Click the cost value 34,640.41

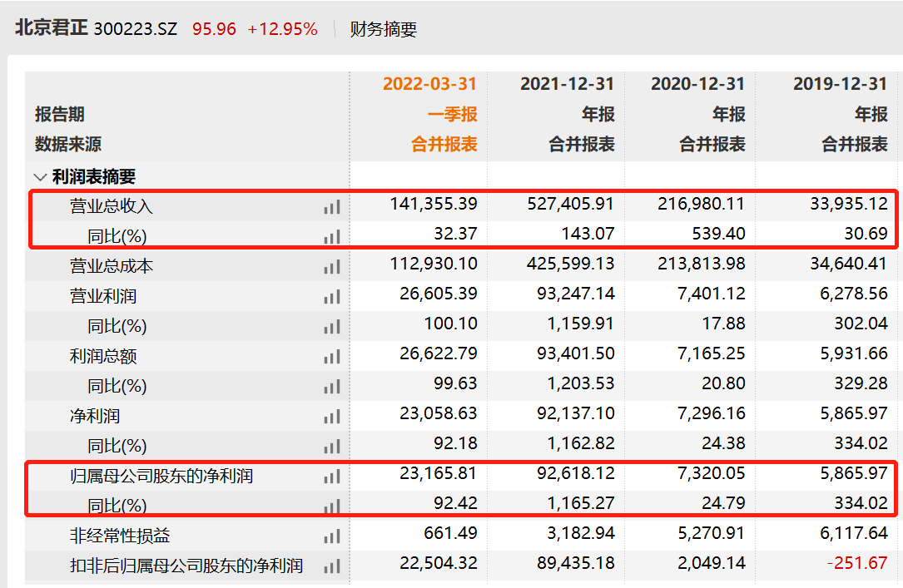coord(849,264)
